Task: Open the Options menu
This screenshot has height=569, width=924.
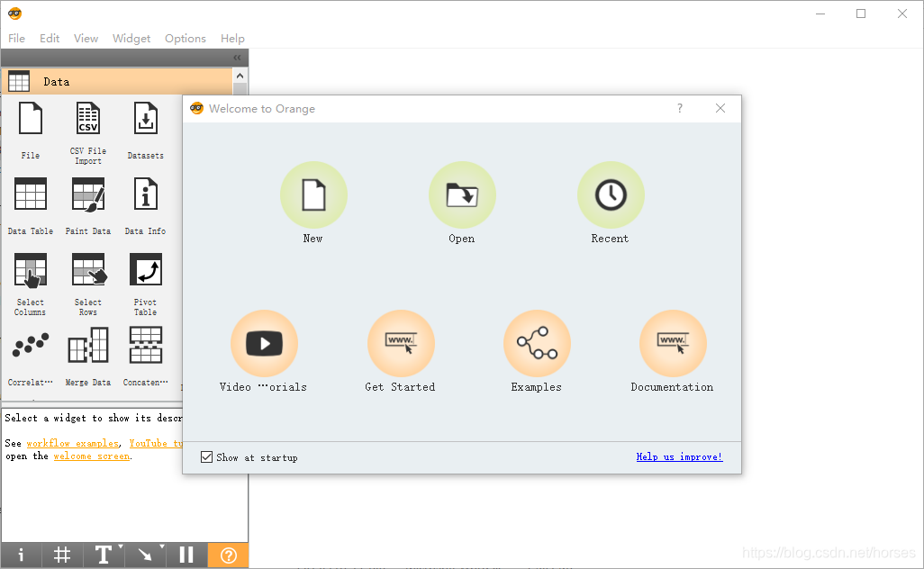Action: [x=186, y=39]
